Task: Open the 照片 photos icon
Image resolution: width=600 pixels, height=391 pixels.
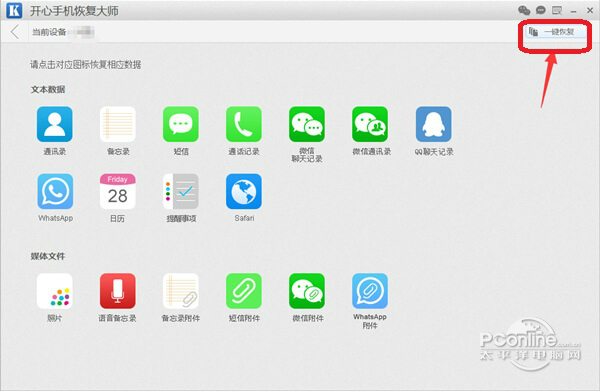Action: (x=54, y=291)
